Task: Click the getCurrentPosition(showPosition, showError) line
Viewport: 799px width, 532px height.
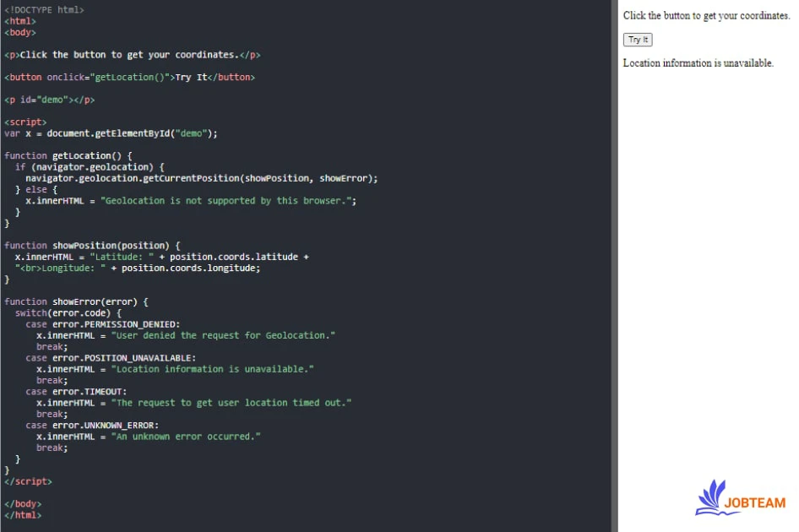Action: click(x=201, y=178)
